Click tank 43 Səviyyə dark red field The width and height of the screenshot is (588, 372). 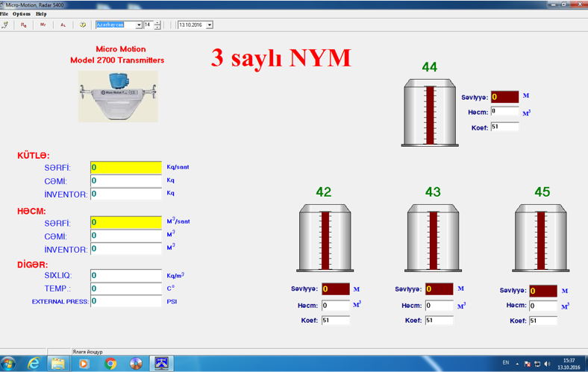[x=439, y=289]
